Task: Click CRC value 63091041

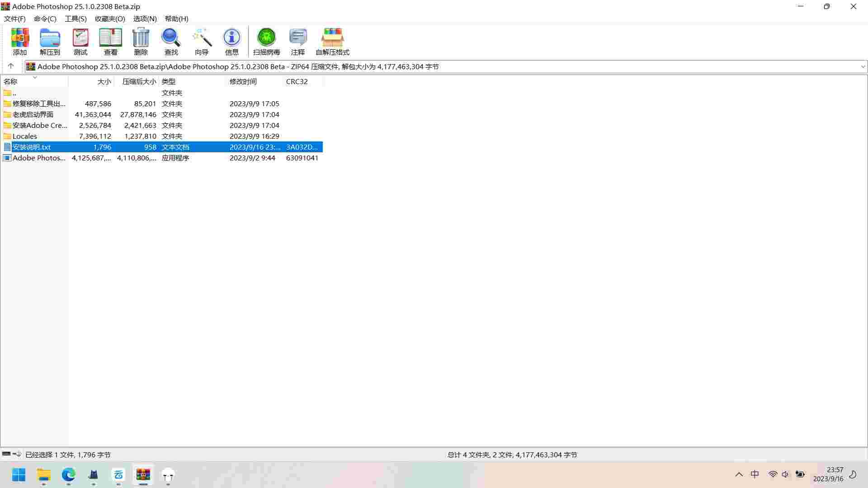Action: tap(302, 158)
